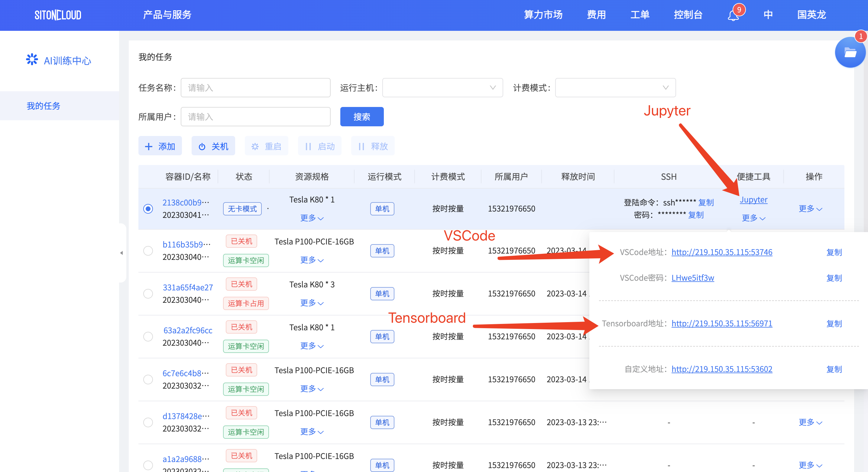
Task: Click the blue 搜索 search button
Action: coord(362,117)
